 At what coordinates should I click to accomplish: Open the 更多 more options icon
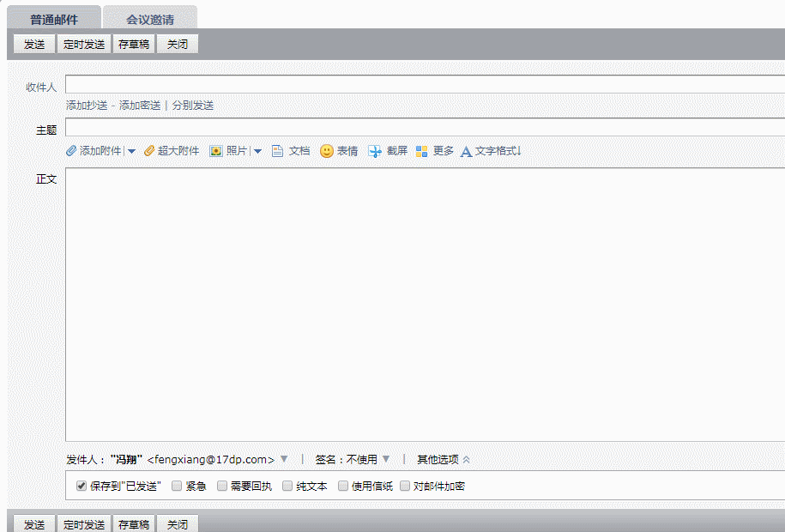[421, 151]
